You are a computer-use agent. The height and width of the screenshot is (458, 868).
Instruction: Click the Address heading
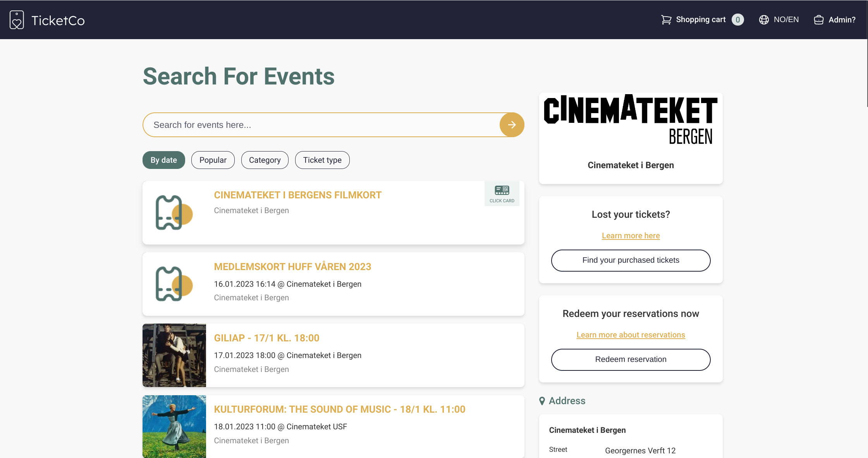click(567, 401)
